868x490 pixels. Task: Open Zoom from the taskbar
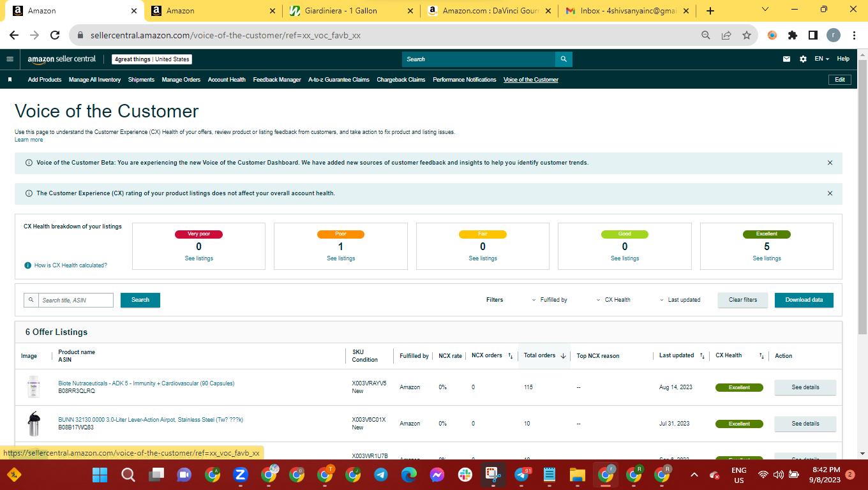[x=241, y=475]
